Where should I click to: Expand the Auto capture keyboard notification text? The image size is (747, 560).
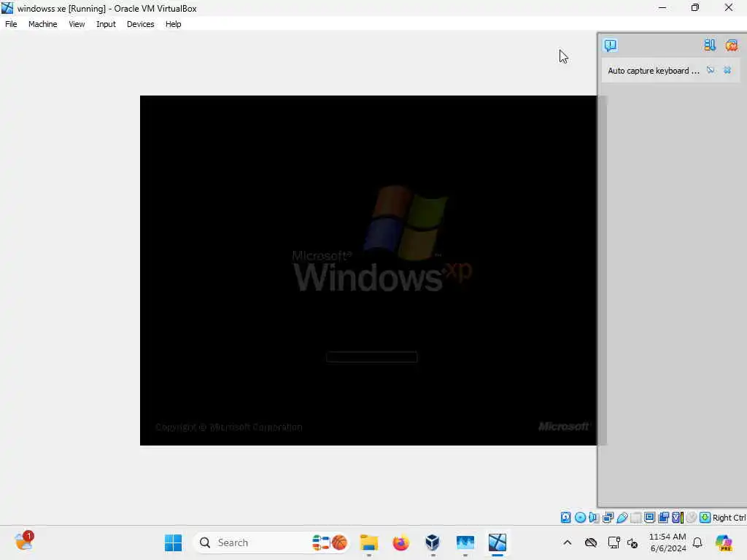[x=653, y=71]
